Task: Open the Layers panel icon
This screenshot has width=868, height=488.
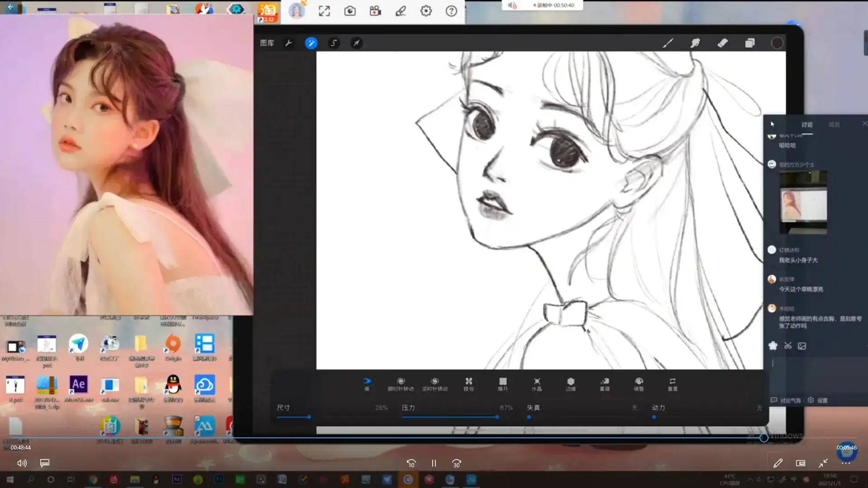Action: pos(750,43)
